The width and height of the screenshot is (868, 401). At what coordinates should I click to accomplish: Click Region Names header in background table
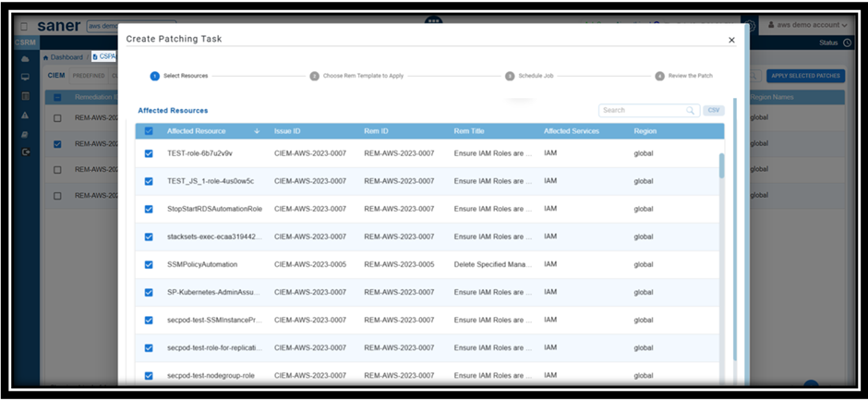[772, 98]
